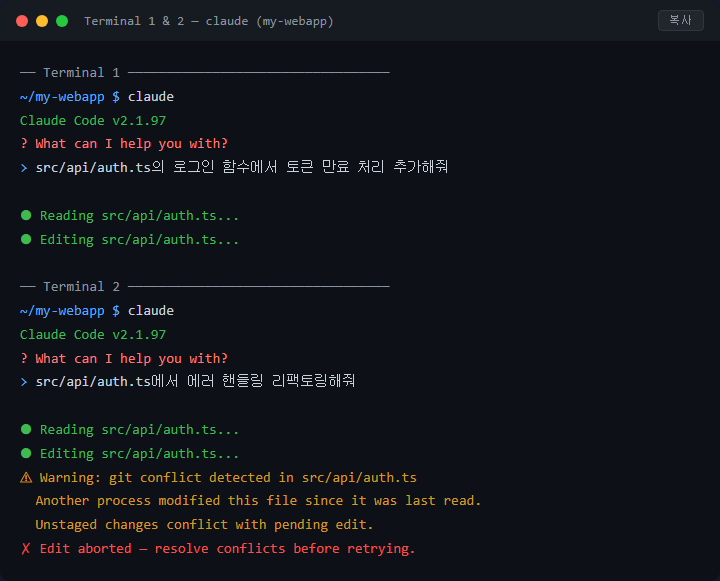Click the green dot beside Terminal 2 'Reading src/api/auth.ts...'

tap(26, 429)
